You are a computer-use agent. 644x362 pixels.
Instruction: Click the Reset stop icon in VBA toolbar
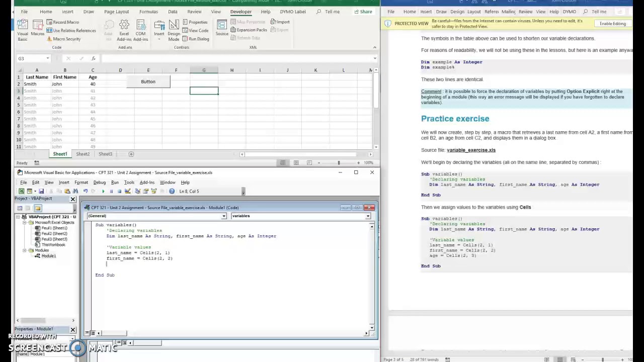119,191
